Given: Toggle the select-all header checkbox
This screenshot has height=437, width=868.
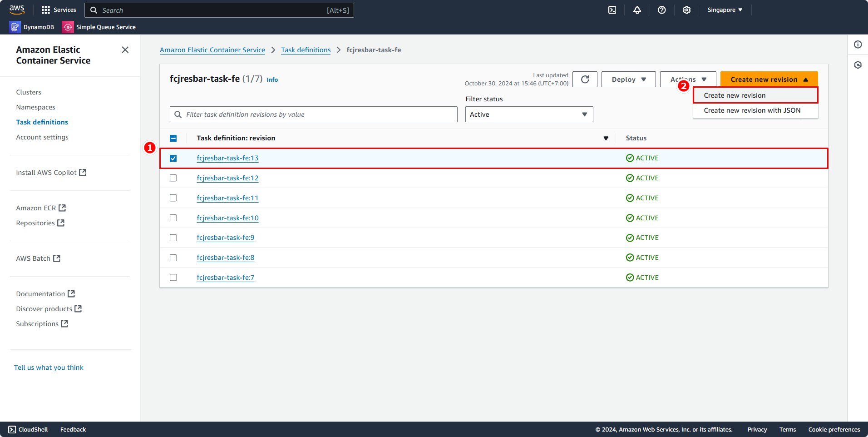Looking at the screenshot, I should (x=173, y=138).
